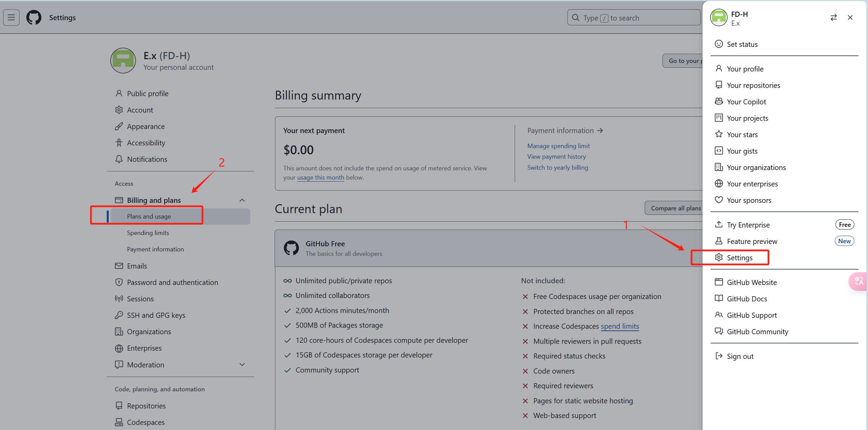868x430 pixels.
Task: Focus the Type / to search field
Action: coord(634,18)
